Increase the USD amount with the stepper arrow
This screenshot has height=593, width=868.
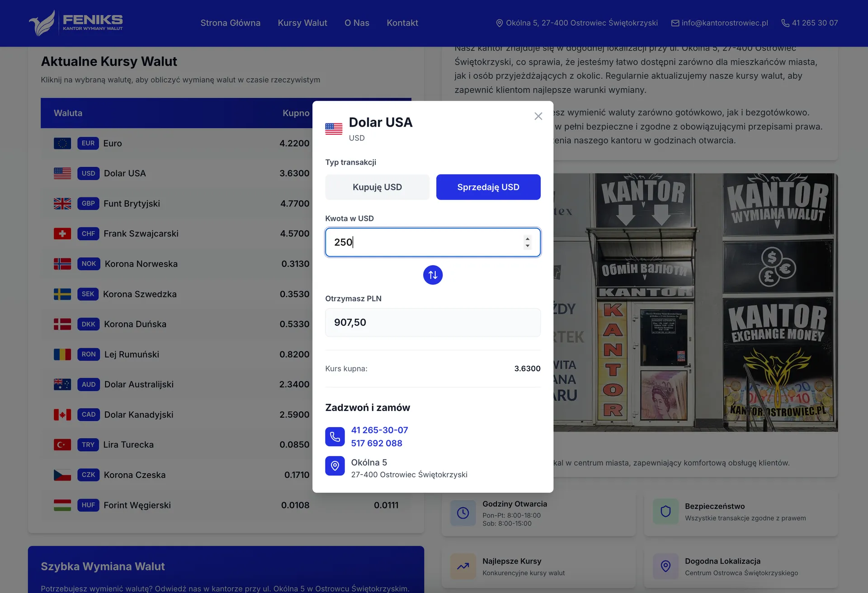[527, 239]
